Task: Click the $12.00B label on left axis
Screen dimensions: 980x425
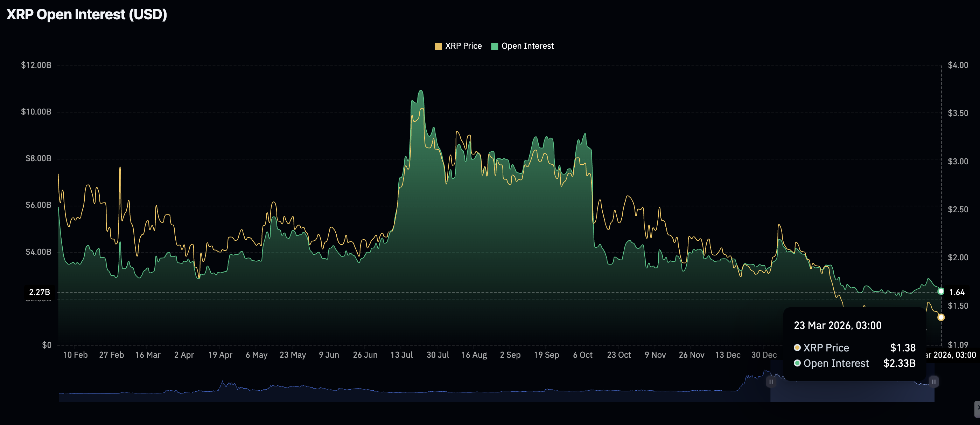Action: click(36, 65)
